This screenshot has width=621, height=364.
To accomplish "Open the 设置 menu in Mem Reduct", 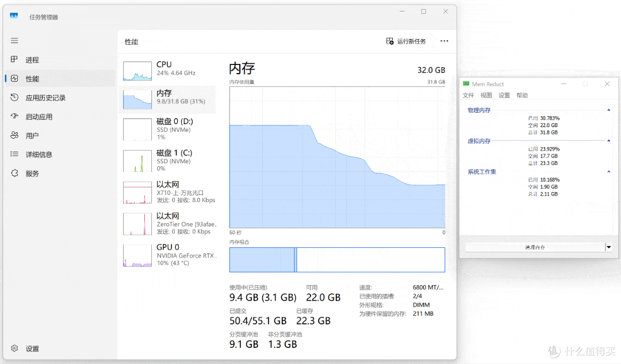I will [x=504, y=95].
